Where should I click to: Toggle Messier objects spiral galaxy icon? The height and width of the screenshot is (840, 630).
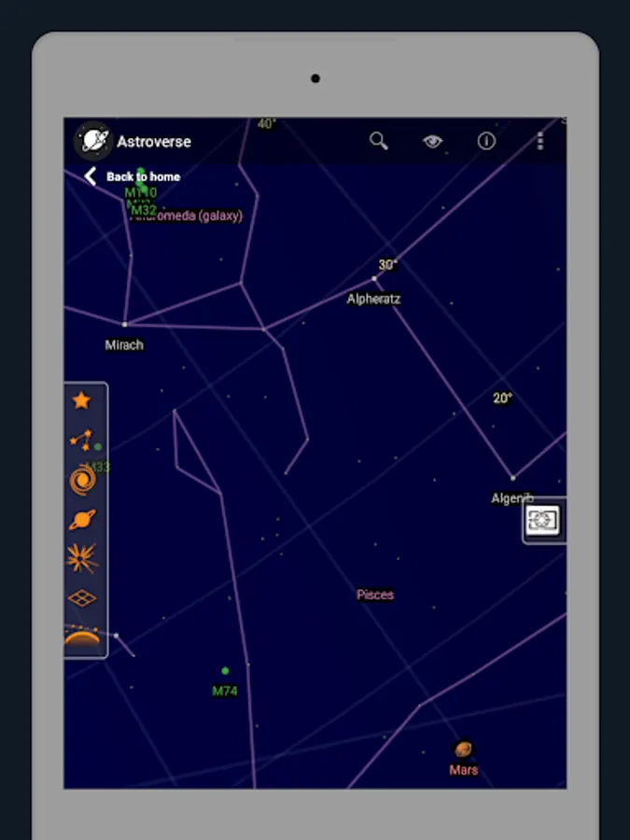point(82,480)
